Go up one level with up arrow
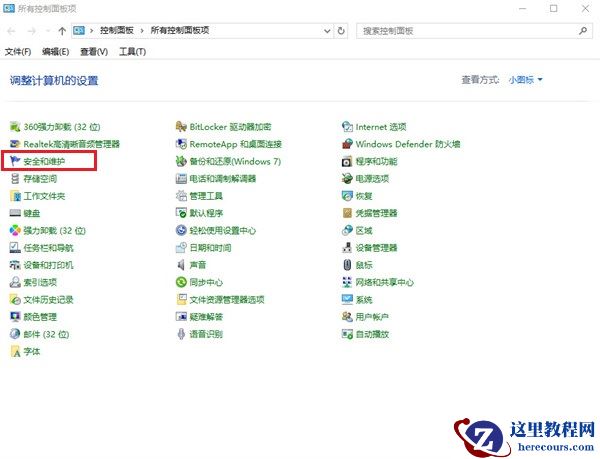The image size is (600, 459). [x=62, y=31]
